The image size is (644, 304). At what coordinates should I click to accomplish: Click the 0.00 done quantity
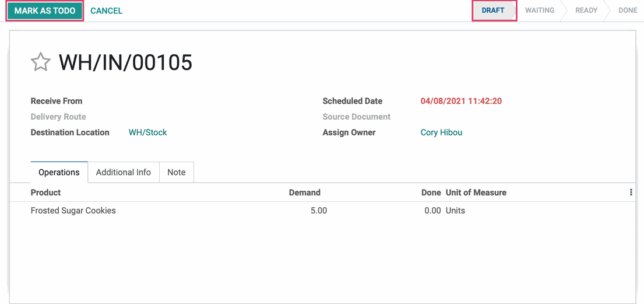click(x=432, y=211)
